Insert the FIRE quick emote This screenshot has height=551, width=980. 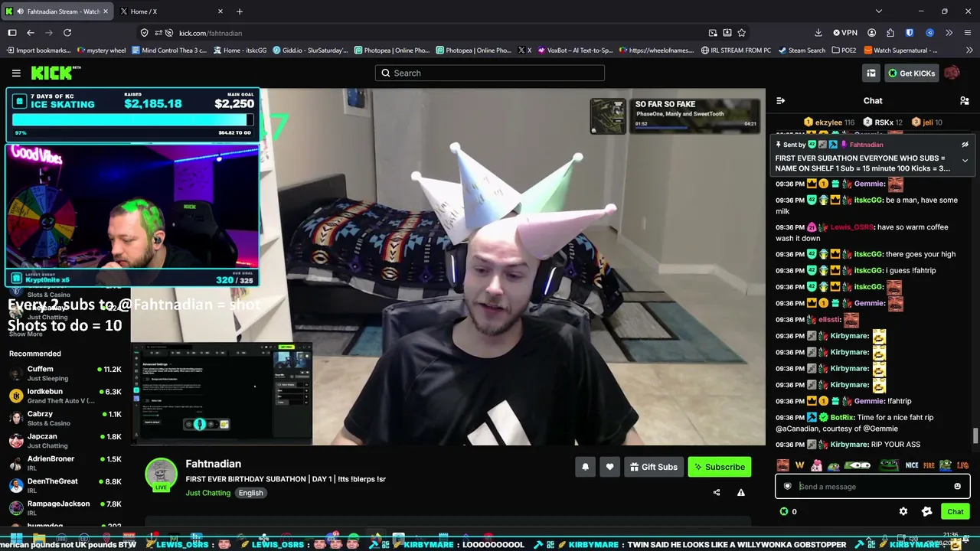pyautogui.click(x=929, y=465)
